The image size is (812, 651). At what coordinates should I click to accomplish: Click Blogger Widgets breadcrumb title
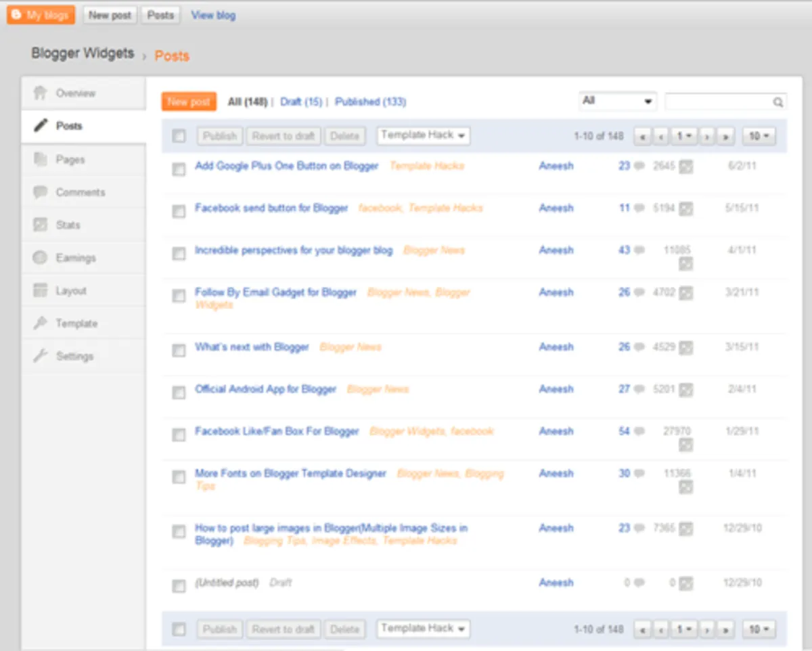pos(83,53)
